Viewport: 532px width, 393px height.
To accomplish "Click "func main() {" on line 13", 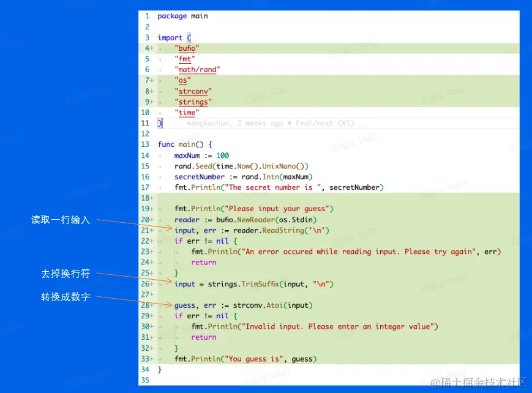I will point(185,144).
